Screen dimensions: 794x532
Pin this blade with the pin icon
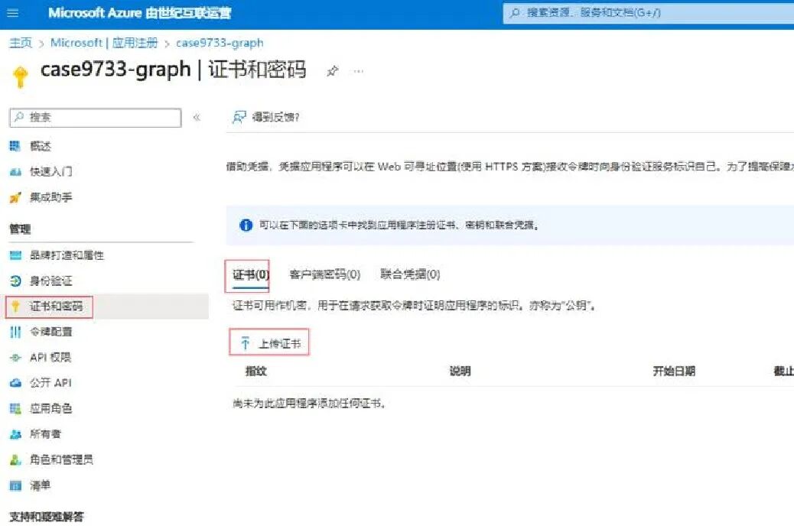click(332, 71)
